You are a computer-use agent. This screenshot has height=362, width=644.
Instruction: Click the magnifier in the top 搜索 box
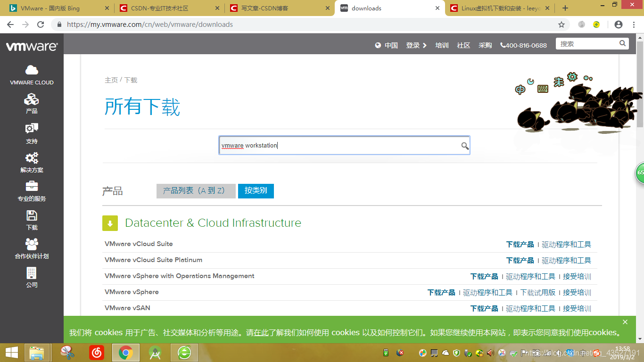(x=623, y=43)
